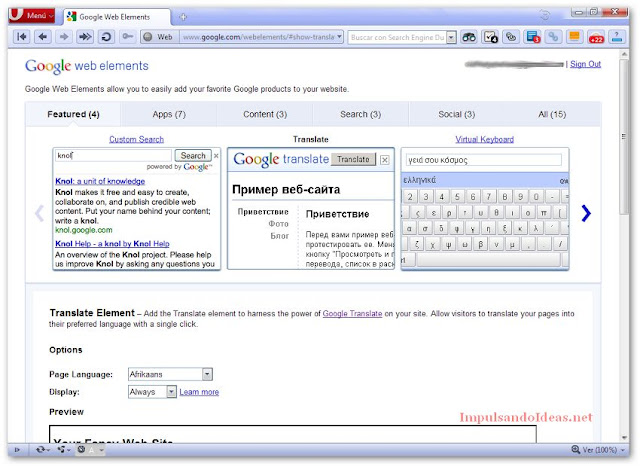This screenshot has width=640, height=467.
Task: Add a new tab with plus button
Action: [183, 17]
